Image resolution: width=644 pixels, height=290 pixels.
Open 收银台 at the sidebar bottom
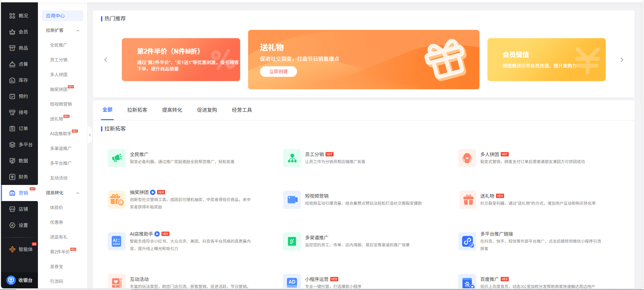point(20,280)
